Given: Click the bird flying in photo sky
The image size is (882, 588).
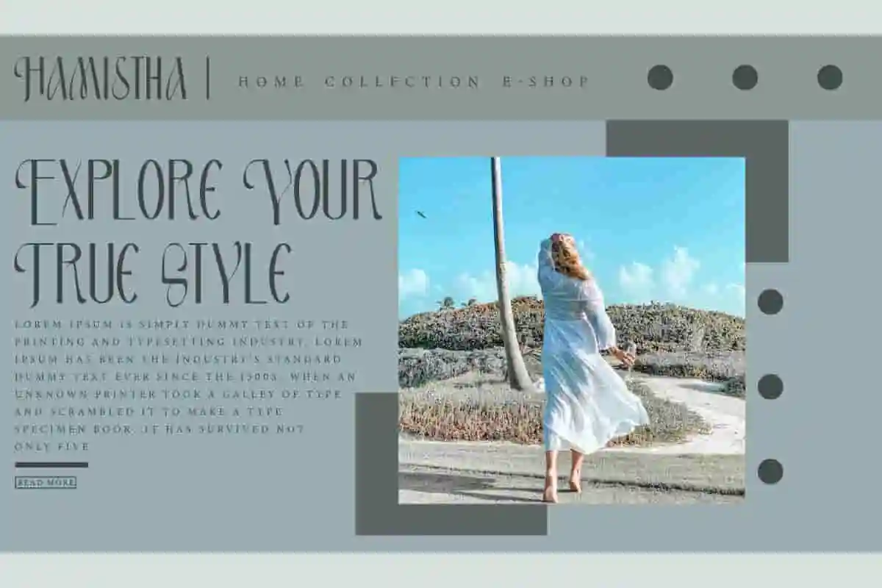Looking at the screenshot, I should 420,214.
